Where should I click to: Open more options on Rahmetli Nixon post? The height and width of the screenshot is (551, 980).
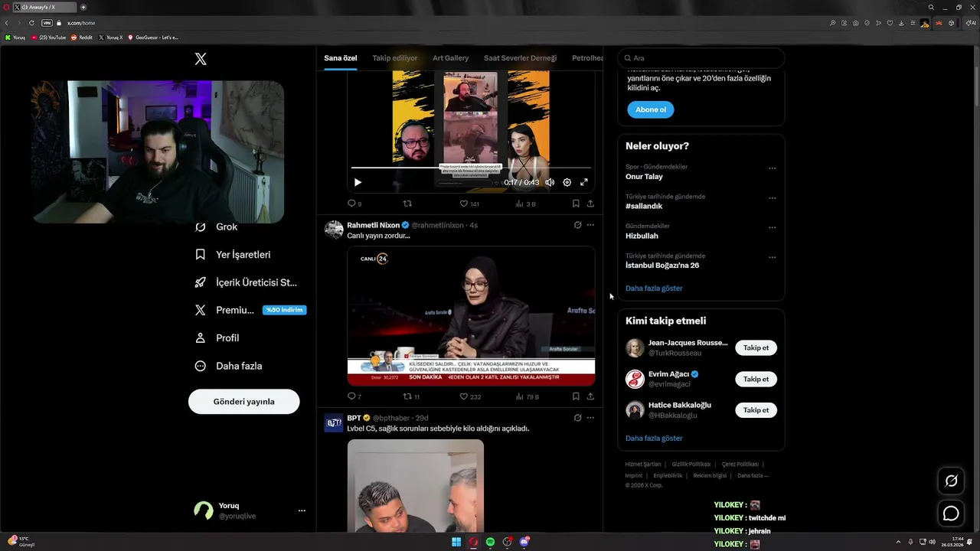tap(590, 225)
